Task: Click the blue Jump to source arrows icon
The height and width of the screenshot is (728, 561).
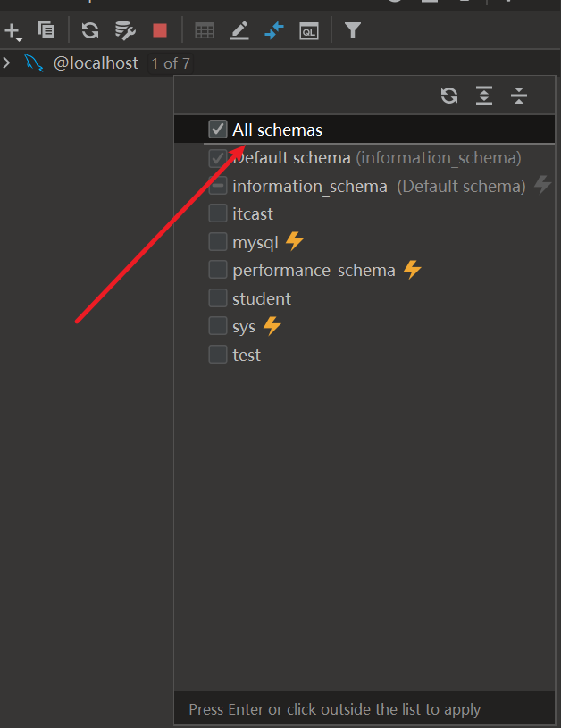Action: click(274, 30)
